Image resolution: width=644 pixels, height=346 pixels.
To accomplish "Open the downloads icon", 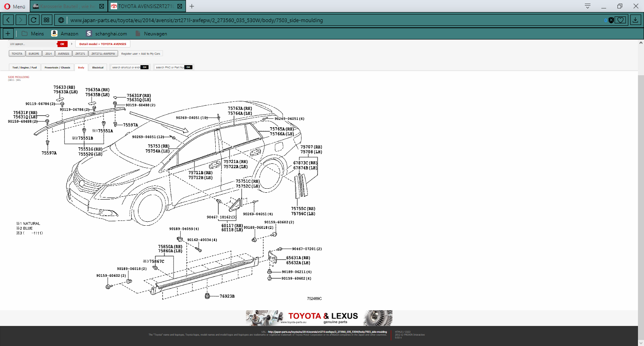I will [636, 20].
